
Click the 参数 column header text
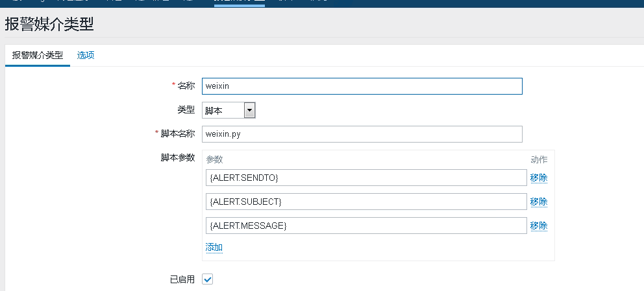(x=214, y=160)
